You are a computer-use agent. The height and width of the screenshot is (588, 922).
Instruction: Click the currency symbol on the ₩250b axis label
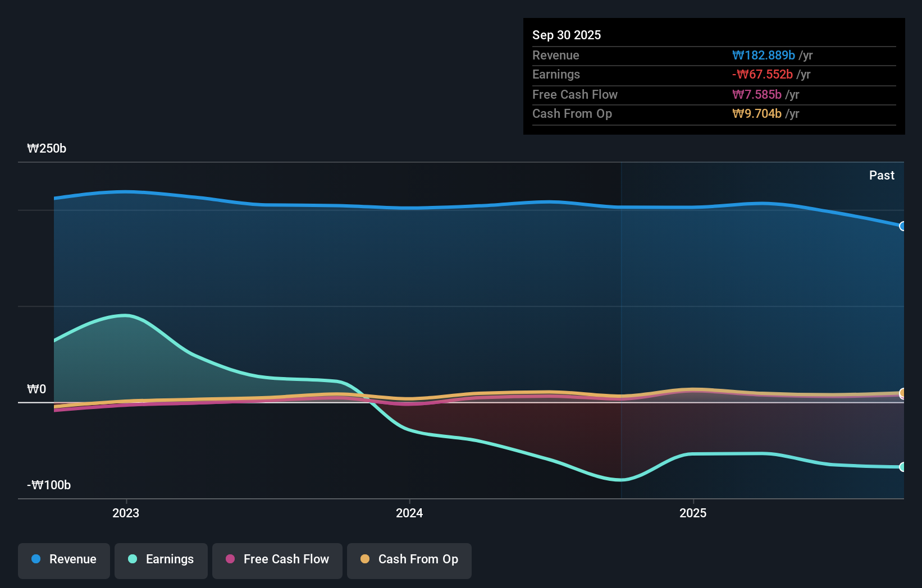tap(33, 149)
